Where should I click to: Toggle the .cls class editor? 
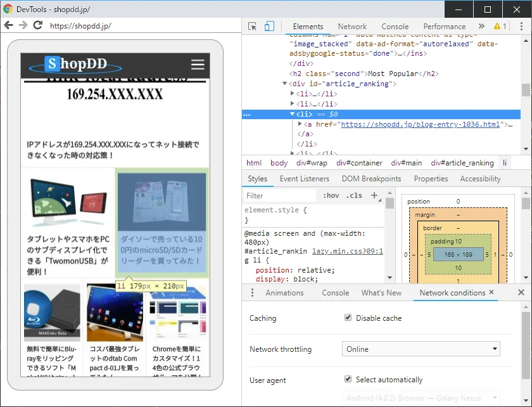pos(355,195)
